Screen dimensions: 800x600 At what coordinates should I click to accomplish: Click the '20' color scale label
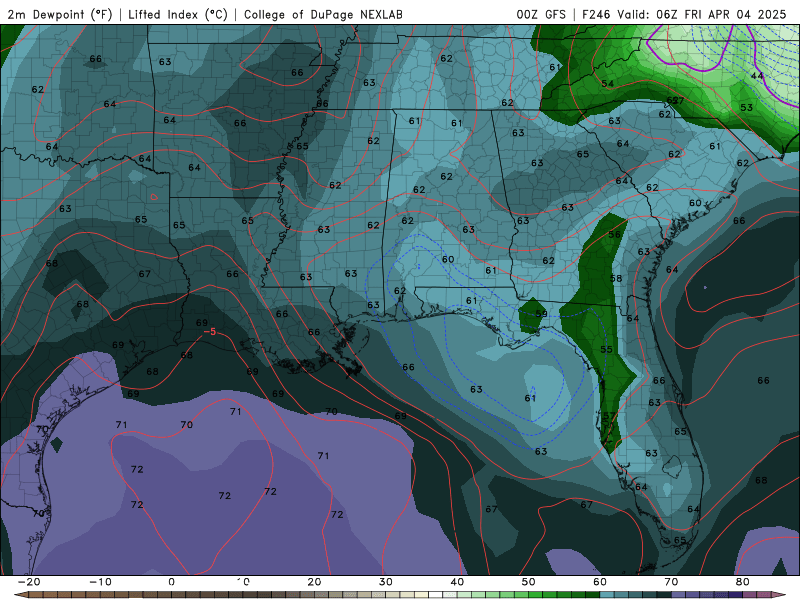click(314, 582)
